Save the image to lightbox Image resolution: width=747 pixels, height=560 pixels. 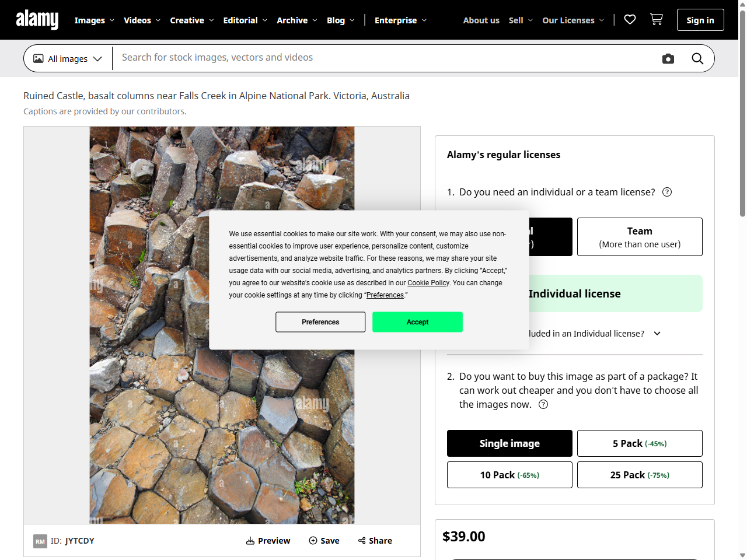click(x=324, y=541)
